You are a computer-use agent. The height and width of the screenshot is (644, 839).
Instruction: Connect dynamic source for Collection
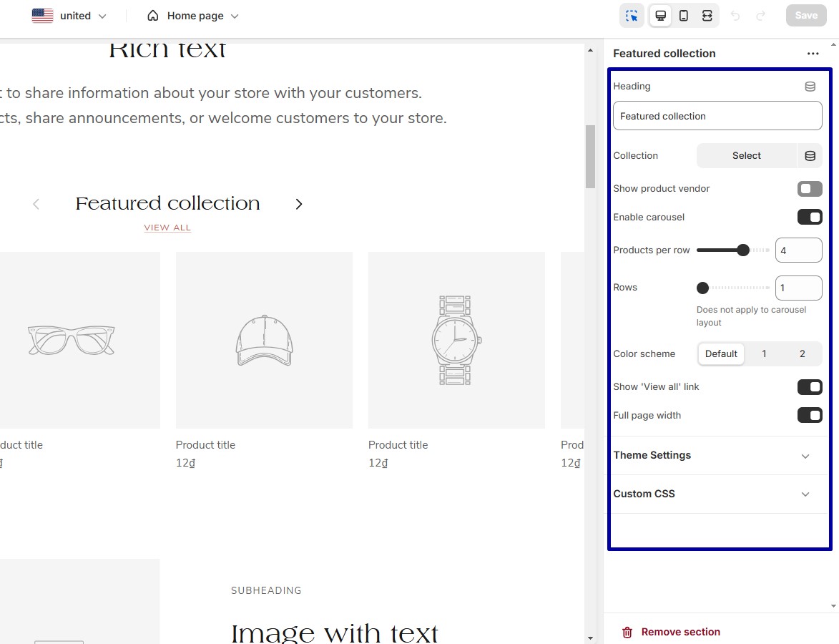point(810,156)
